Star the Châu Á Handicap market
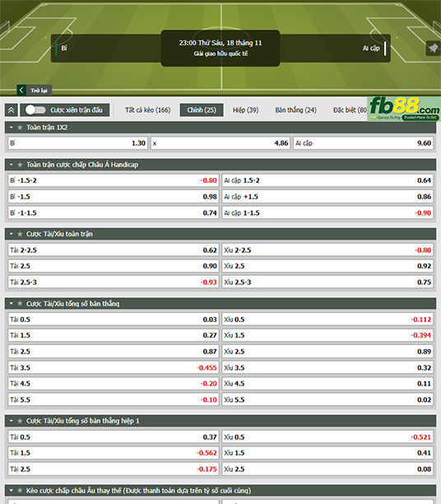Image resolution: width=441 pixels, height=504 pixels. tap(20, 165)
